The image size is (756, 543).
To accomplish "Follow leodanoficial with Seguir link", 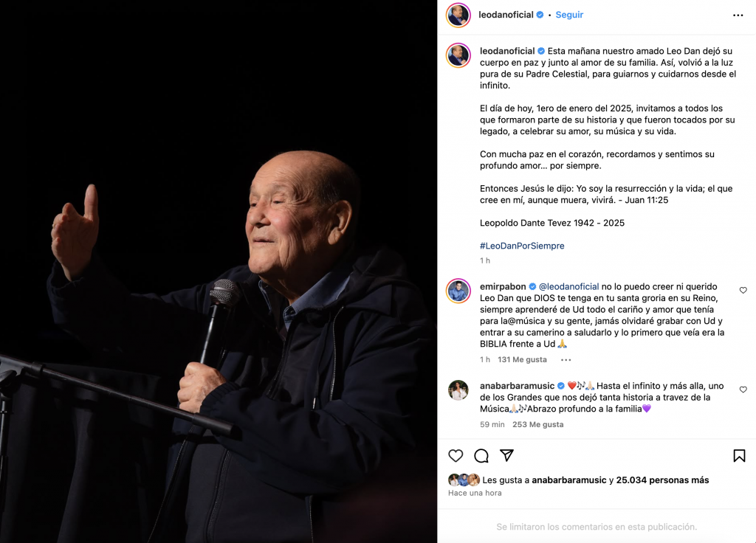I will click(569, 15).
